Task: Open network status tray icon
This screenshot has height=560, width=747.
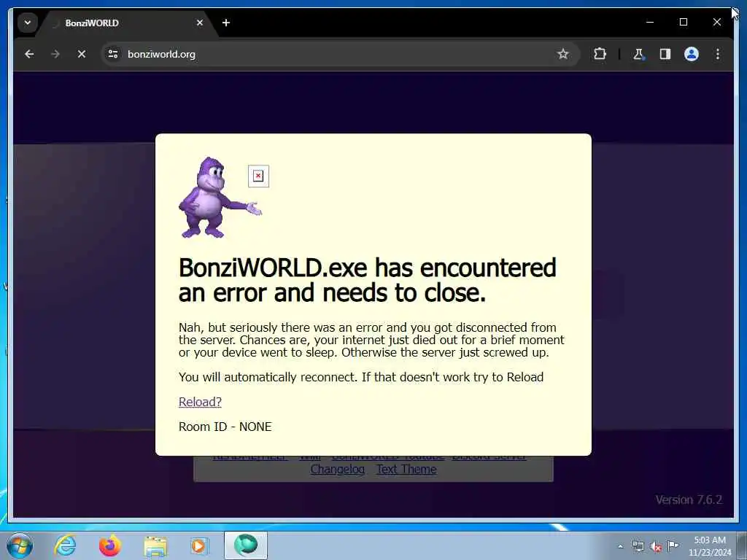Action: tap(638, 546)
